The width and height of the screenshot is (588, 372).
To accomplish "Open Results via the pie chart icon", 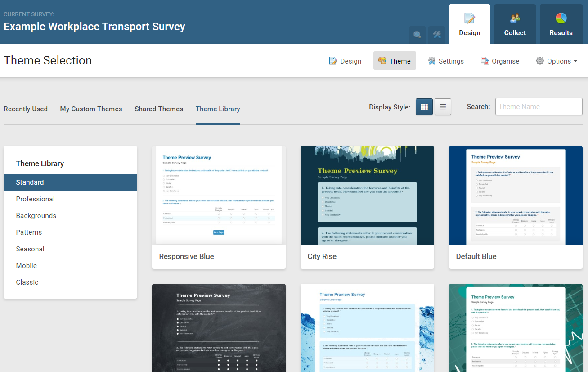I will 561,23.
